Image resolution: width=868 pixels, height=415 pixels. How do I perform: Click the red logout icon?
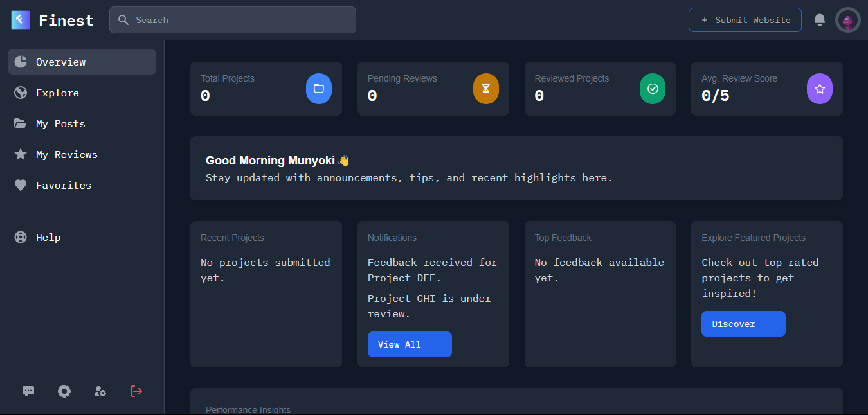point(136,391)
